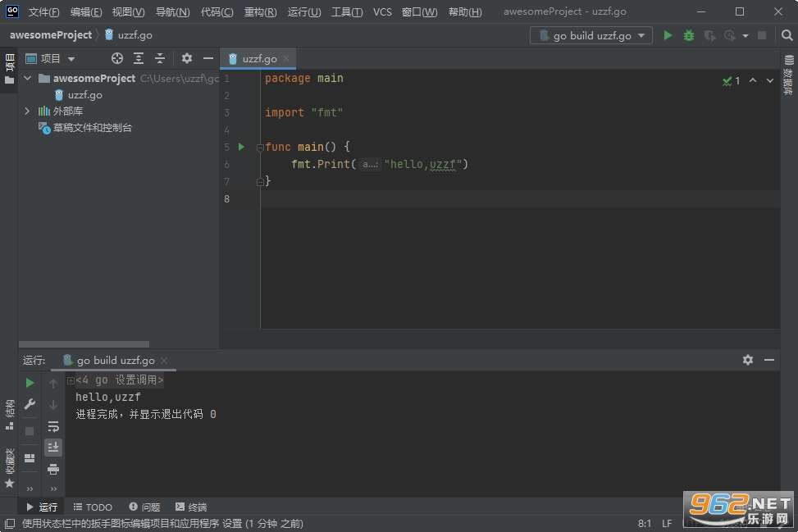Collapse all nodes in project panel
798x532 pixels.
160,58
